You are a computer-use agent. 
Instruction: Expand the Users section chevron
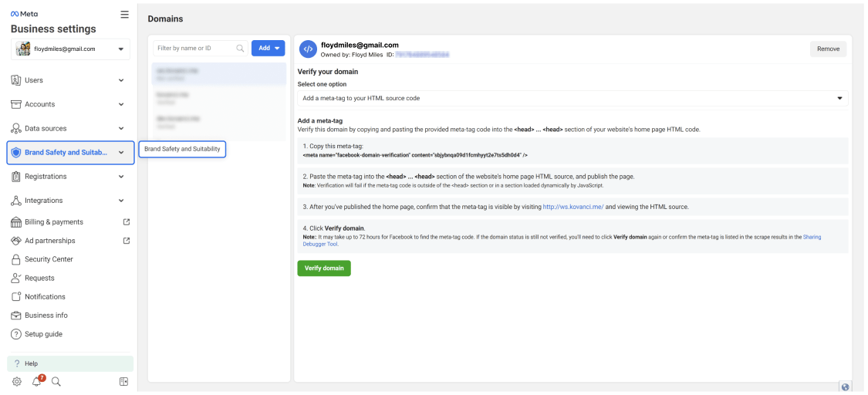(121, 80)
